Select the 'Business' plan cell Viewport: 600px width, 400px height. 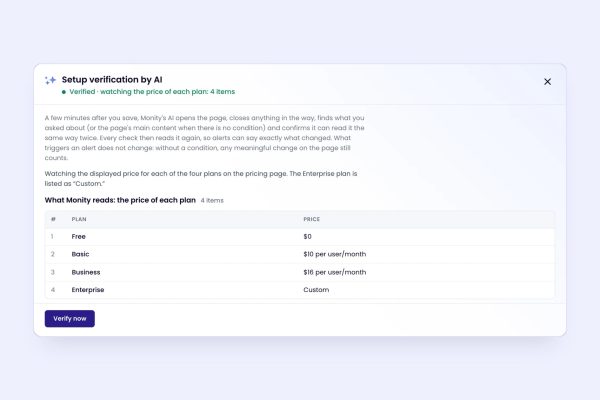click(x=86, y=272)
